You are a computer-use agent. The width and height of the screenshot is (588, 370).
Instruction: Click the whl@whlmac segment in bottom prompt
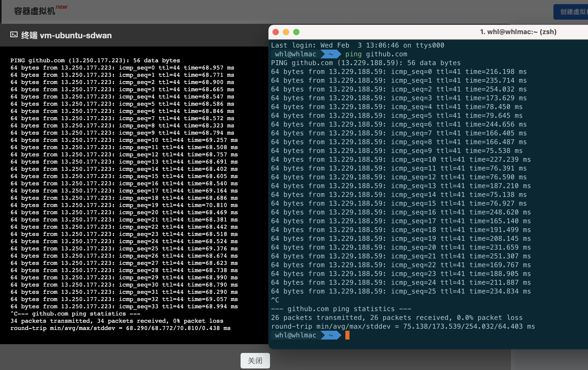pyautogui.click(x=296, y=335)
